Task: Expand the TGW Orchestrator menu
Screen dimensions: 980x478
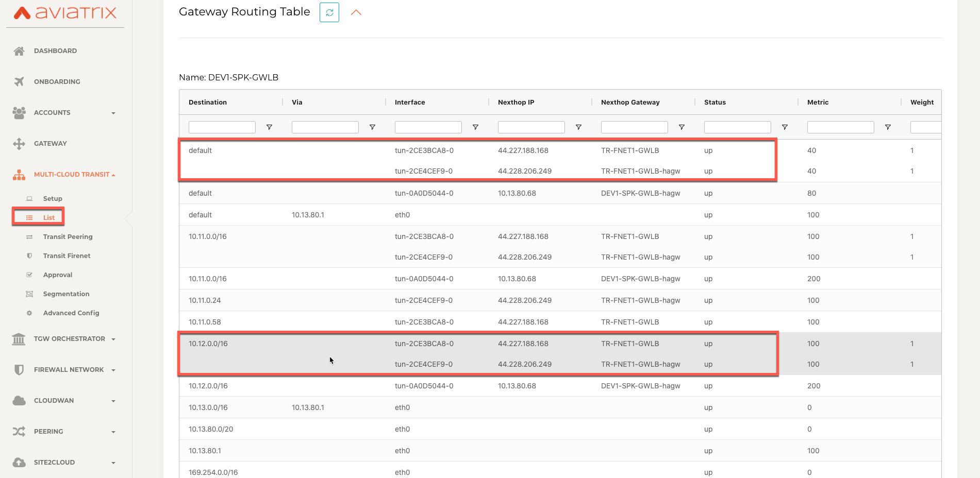Action: tap(113, 339)
